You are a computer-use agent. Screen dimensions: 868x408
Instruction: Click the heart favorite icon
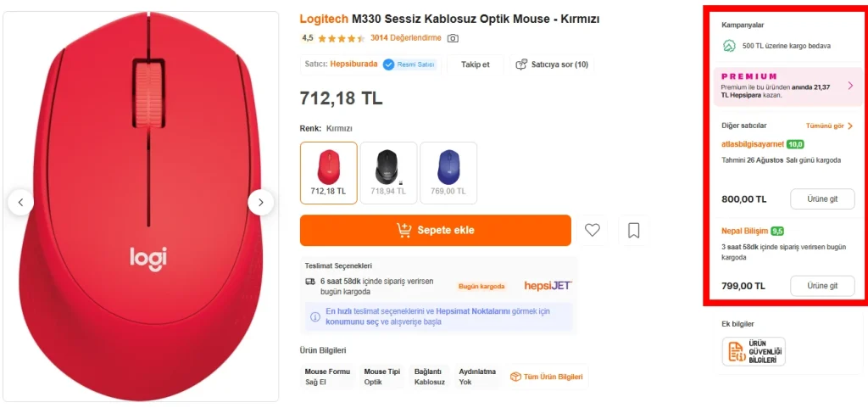(593, 230)
